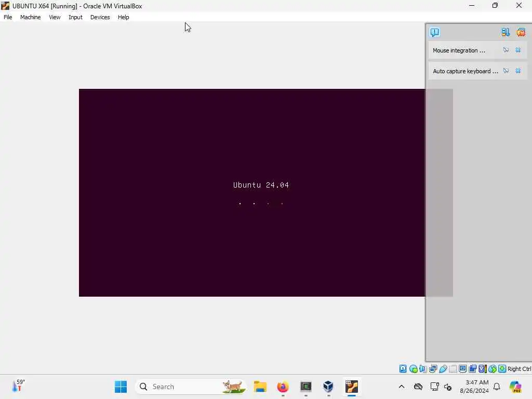Open the clock showing 3:47 AM

[474, 387]
